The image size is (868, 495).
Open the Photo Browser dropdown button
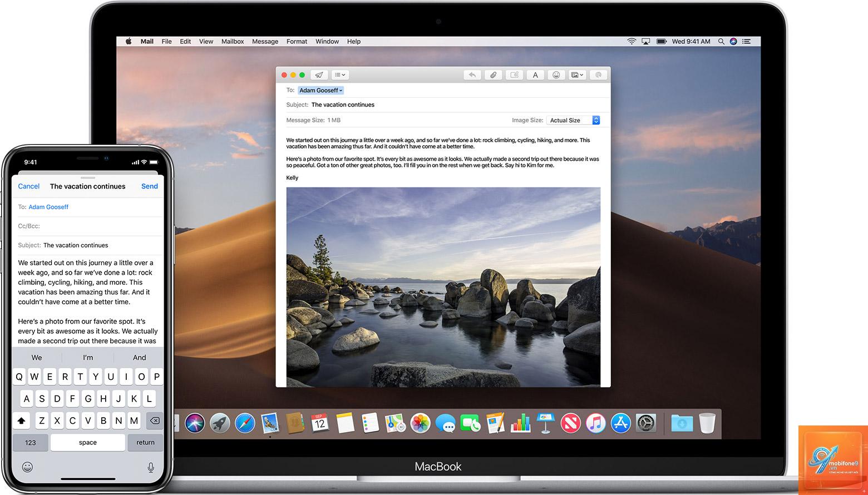578,75
